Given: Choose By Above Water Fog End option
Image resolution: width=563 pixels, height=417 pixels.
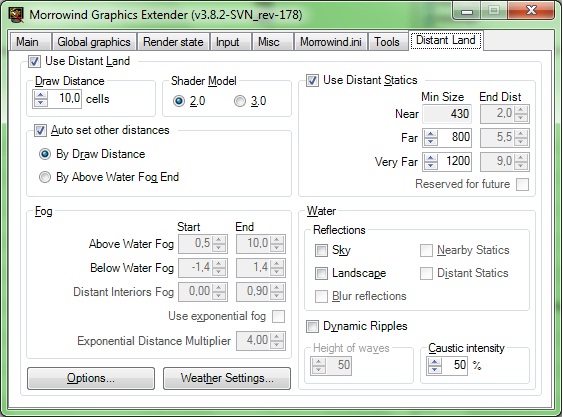Looking at the screenshot, I should click(45, 177).
